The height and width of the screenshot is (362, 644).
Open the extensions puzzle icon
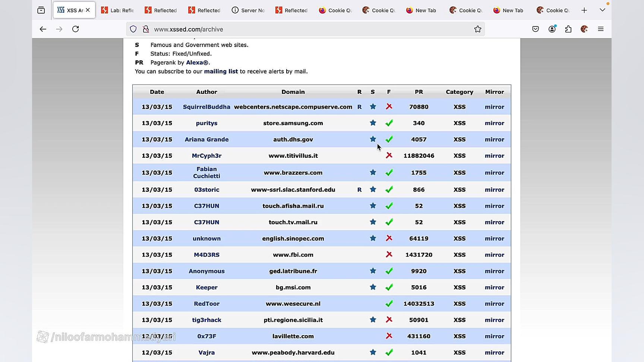coord(568,29)
